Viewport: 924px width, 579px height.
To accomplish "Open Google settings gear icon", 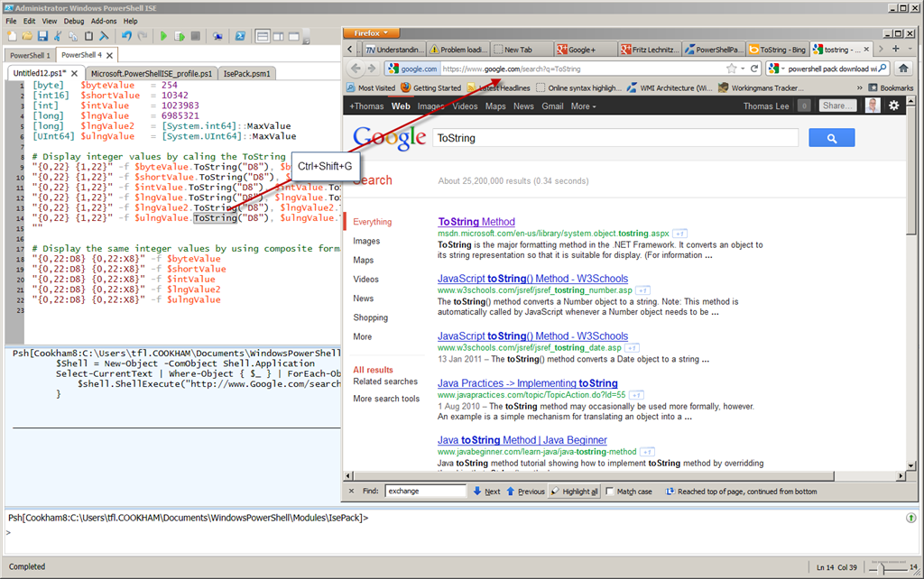I will click(x=894, y=106).
